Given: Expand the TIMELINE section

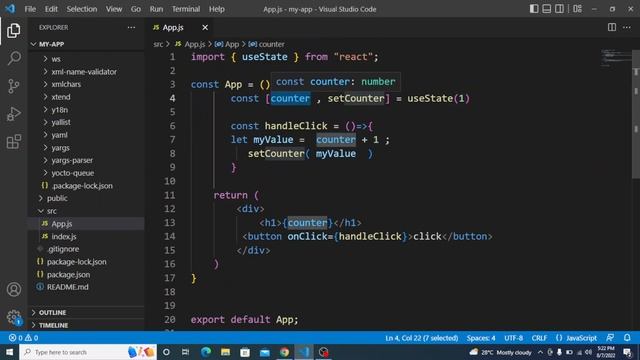Looking at the screenshot, I should click(87, 325).
